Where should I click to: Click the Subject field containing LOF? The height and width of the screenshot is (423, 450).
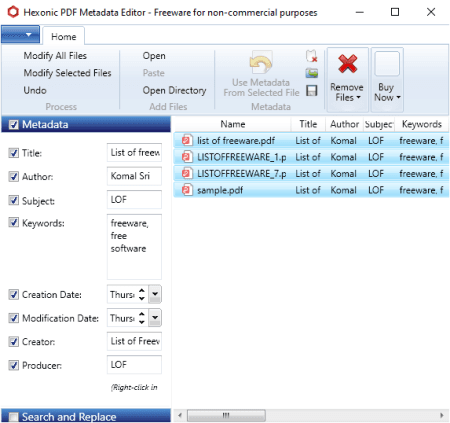[x=134, y=199]
